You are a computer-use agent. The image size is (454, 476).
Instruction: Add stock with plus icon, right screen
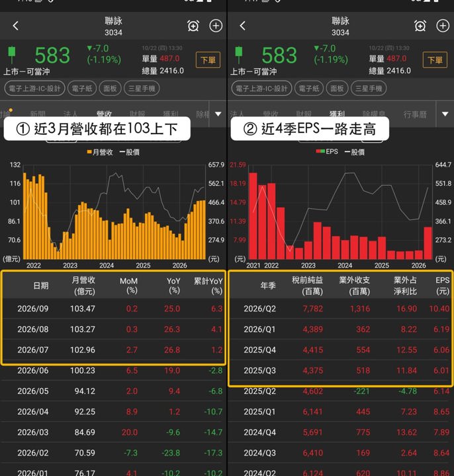[x=443, y=26]
